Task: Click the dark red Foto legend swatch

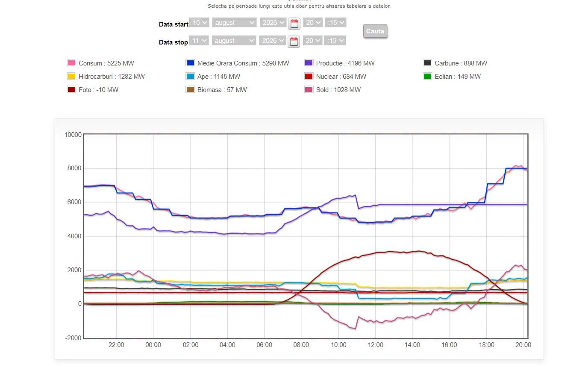Action: click(71, 89)
